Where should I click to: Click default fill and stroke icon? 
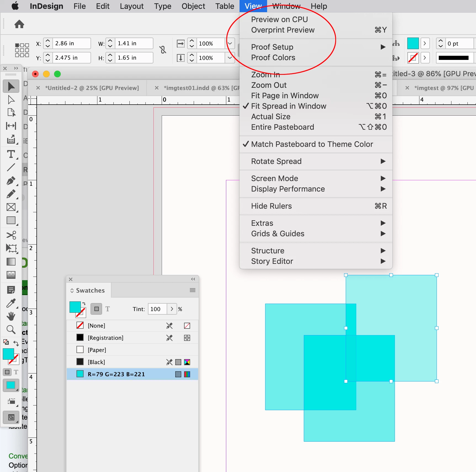pos(6,342)
